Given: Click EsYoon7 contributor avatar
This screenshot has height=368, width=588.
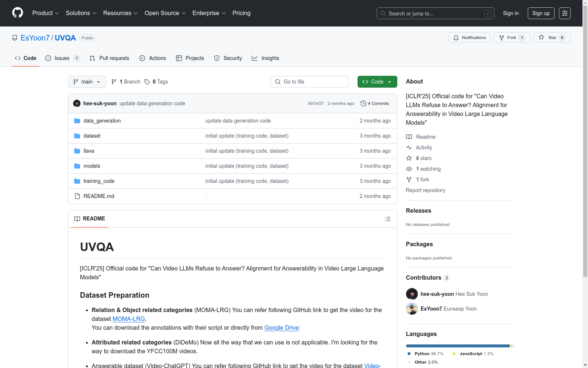Looking at the screenshot, I should pos(412,309).
